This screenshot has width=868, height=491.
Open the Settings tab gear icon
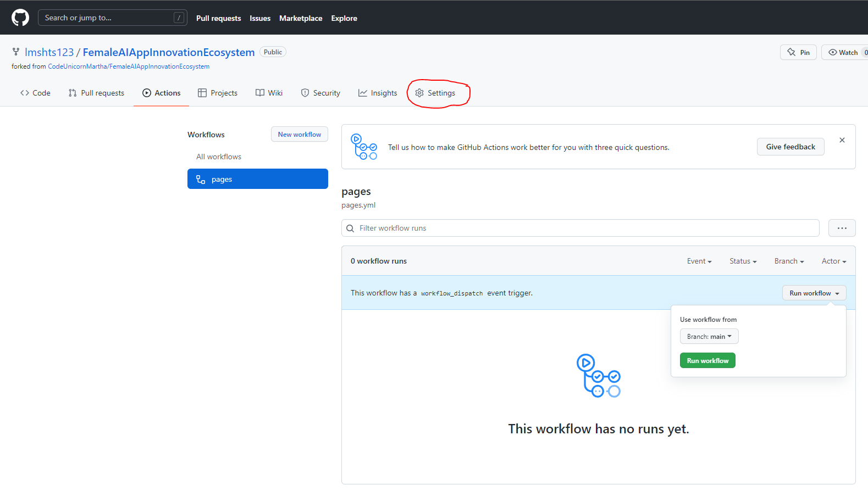coord(419,93)
